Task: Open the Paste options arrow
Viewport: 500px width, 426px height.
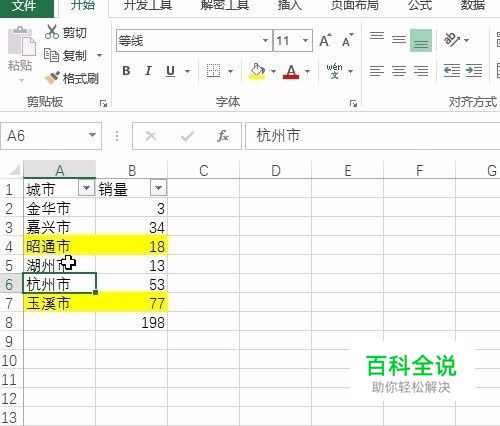Action: coord(21,80)
